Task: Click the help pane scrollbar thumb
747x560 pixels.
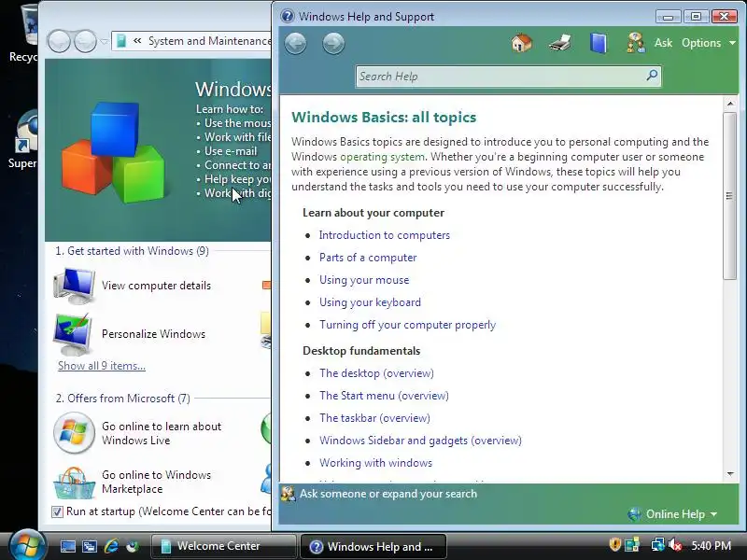Action: click(x=730, y=196)
